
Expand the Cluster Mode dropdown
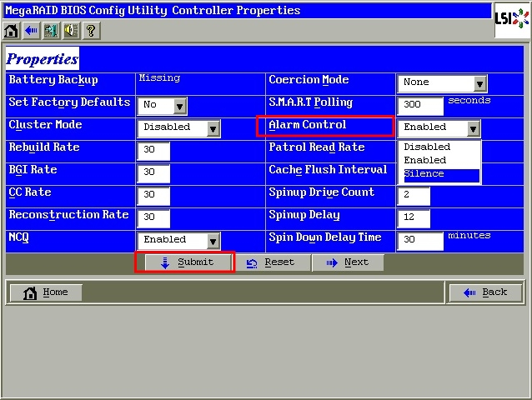point(213,128)
